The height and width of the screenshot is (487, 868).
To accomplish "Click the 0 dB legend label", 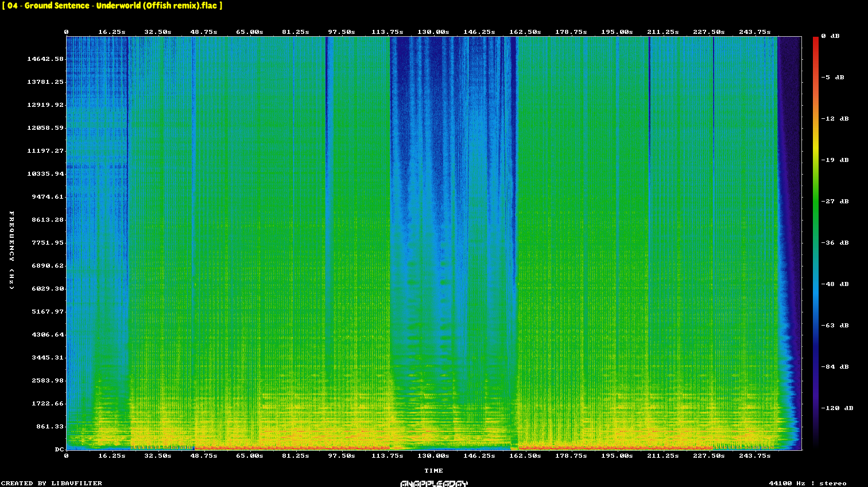I will pos(830,36).
